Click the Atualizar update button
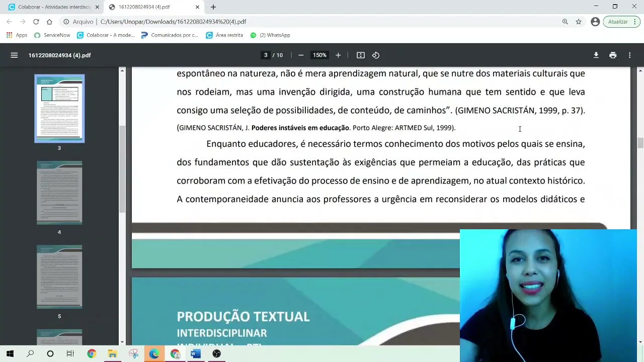This screenshot has height=362, width=644. 618,22
